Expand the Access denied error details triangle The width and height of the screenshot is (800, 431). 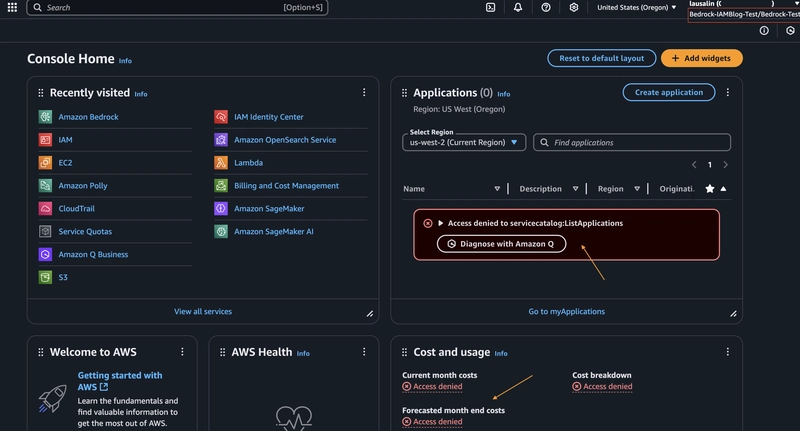[x=440, y=223]
